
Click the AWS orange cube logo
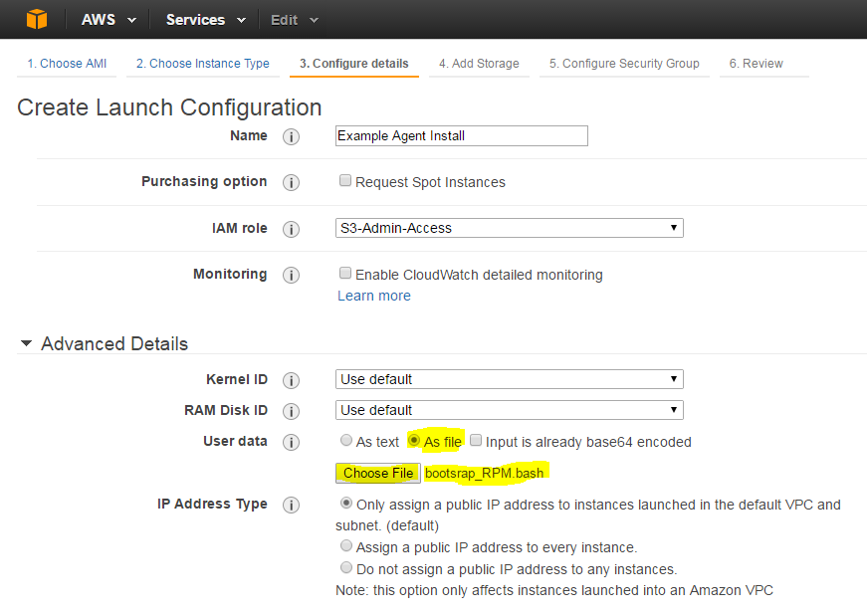(x=37, y=19)
